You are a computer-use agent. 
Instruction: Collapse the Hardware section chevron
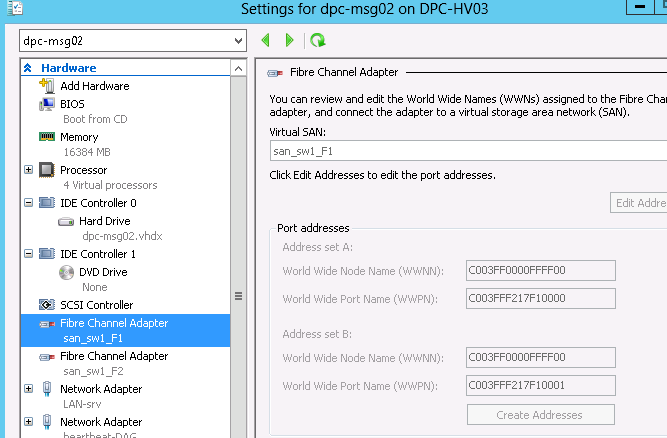click(28, 68)
